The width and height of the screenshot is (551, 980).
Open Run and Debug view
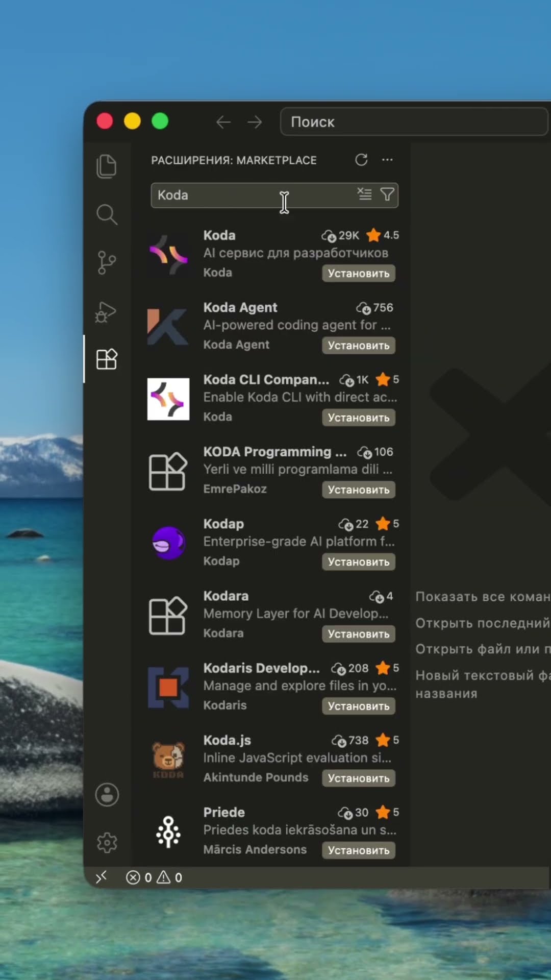(106, 311)
